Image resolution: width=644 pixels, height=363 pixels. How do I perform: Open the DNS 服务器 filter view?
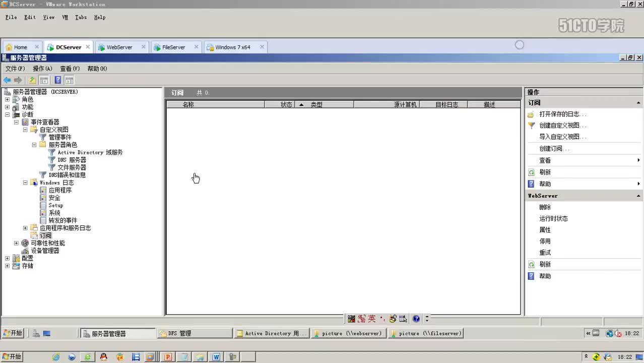[x=72, y=160]
